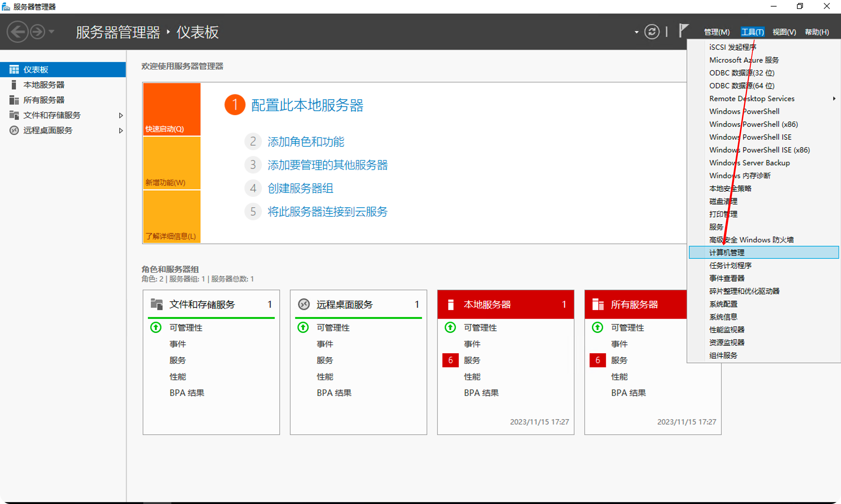Open the 工具(T) menu

[752, 32]
